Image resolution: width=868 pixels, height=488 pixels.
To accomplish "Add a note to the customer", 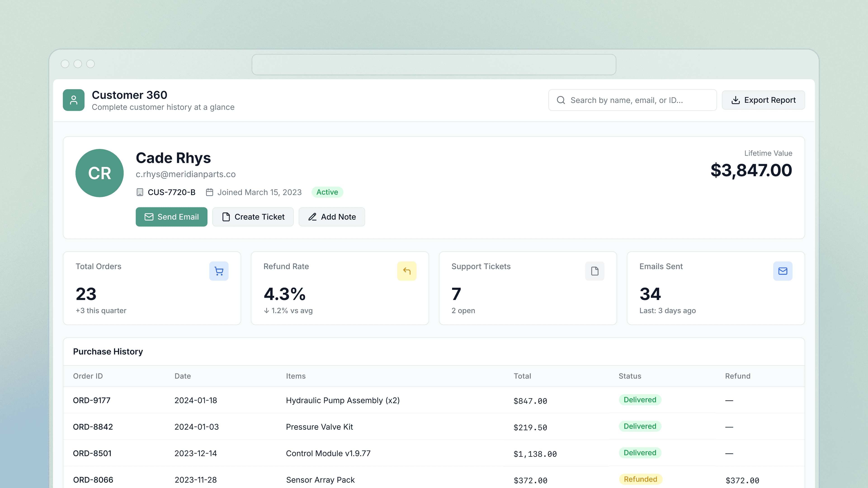I will 332,217.
